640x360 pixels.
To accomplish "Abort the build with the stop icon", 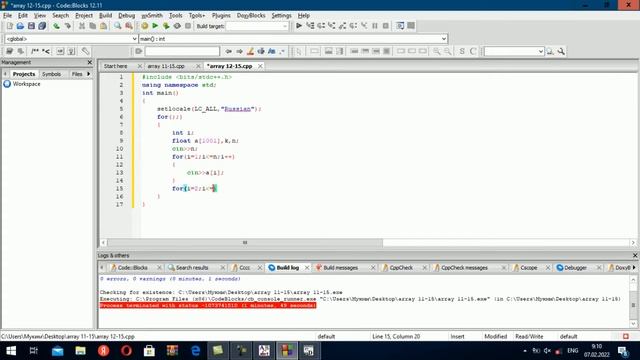I will pos(188,26).
